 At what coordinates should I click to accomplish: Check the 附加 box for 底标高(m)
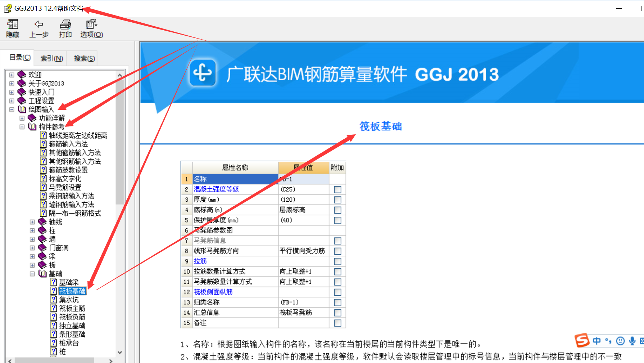pyautogui.click(x=337, y=210)
